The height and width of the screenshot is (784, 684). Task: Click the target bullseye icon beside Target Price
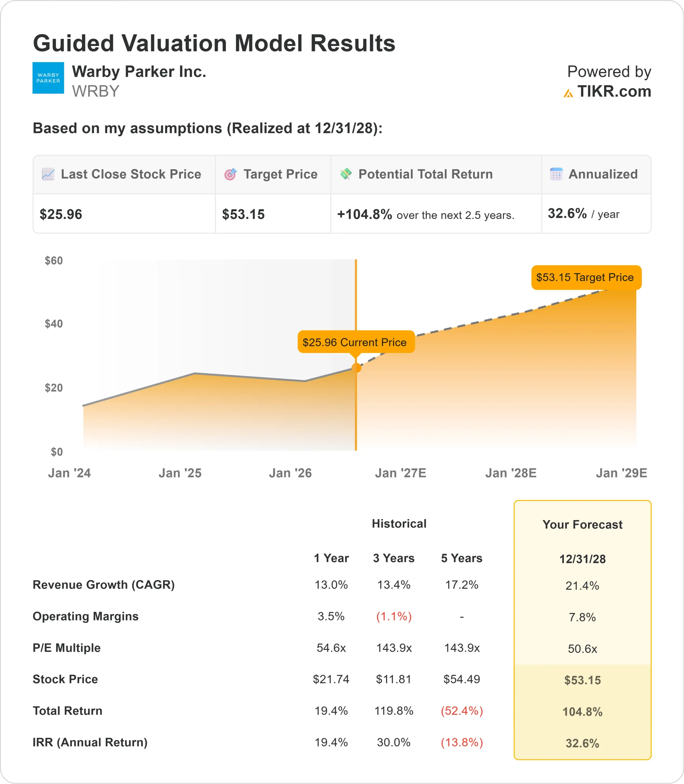click(x=231, y=174)
